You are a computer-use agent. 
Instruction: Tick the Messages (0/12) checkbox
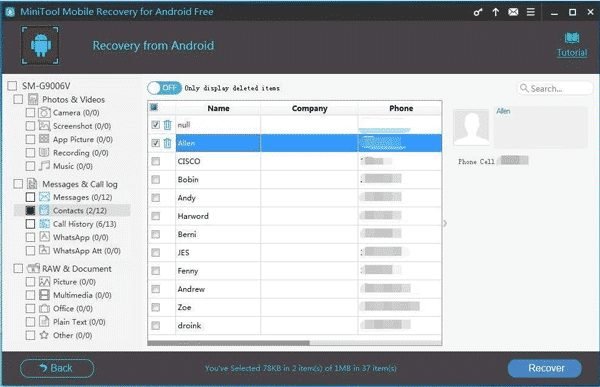(30, 197)
